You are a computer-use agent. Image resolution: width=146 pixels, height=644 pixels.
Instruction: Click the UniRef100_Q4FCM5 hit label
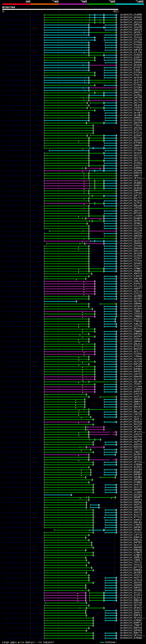(x=131, y=98)
